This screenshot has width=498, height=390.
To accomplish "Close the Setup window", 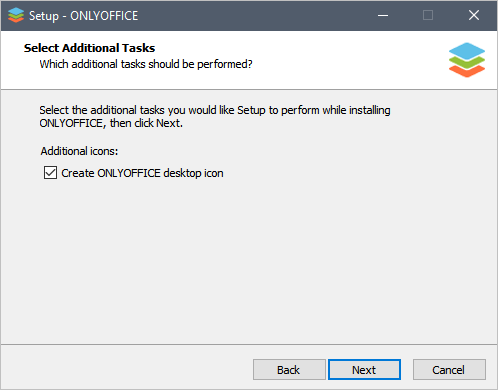I will [x=474, y=15].
